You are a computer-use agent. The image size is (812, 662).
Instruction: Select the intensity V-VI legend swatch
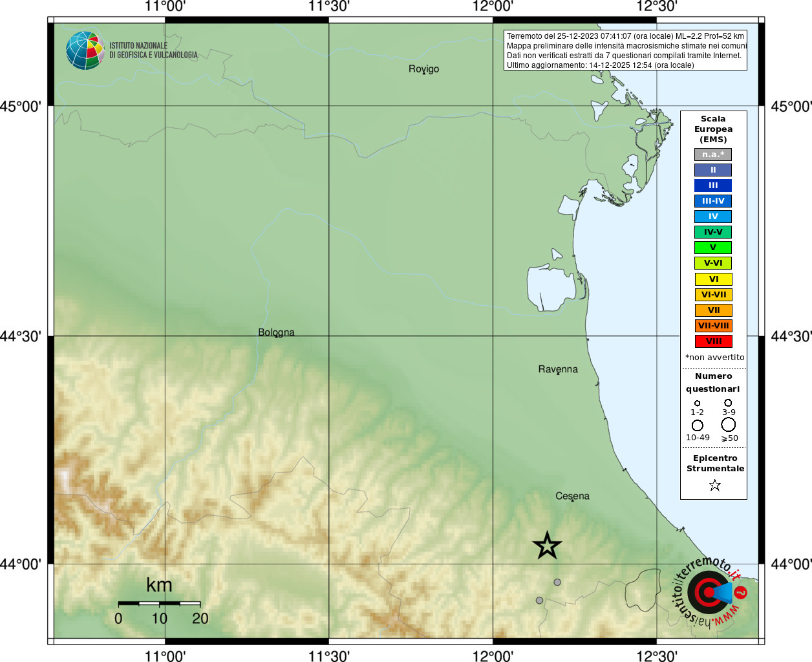pyautogui.click(x=713, y=263)
